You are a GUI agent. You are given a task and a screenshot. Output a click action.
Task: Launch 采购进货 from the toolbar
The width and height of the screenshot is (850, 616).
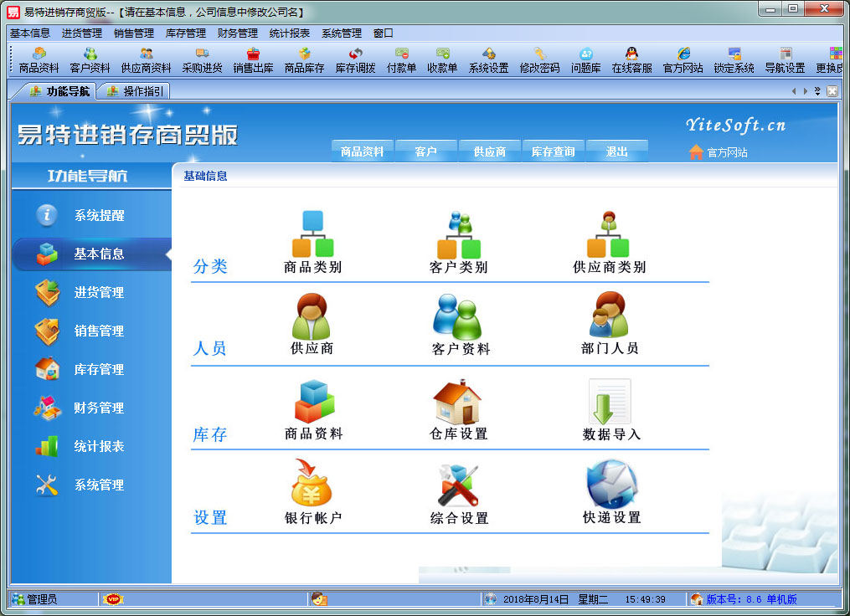pyautogui.click(x=202, y=60)
